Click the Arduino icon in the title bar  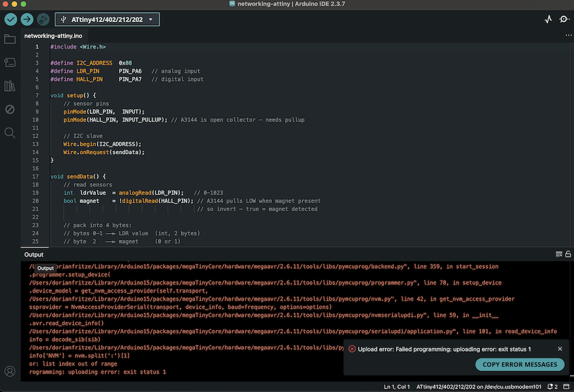pos(232,3)
